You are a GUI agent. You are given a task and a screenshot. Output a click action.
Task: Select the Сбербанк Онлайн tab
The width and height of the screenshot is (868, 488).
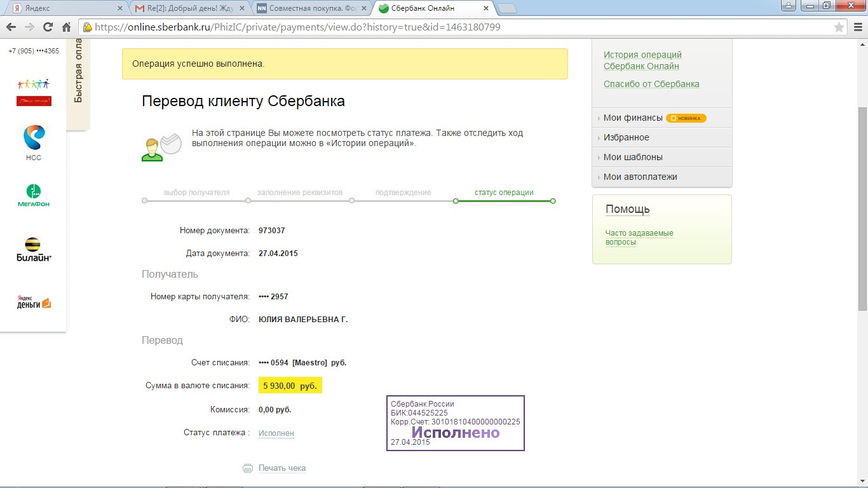(x=434, y=8)
